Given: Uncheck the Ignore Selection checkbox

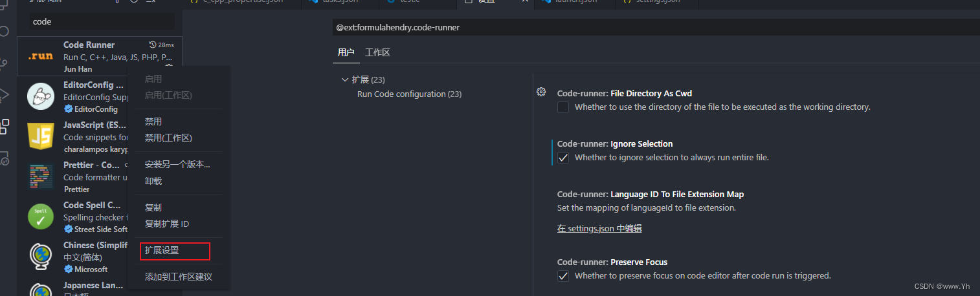Looking at the screenshot, I should [x=563, y=158].
